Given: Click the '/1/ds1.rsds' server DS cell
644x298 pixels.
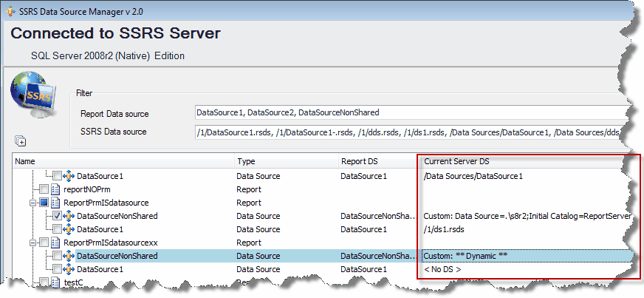Looking at the screenshot, I should pos(444,229).
